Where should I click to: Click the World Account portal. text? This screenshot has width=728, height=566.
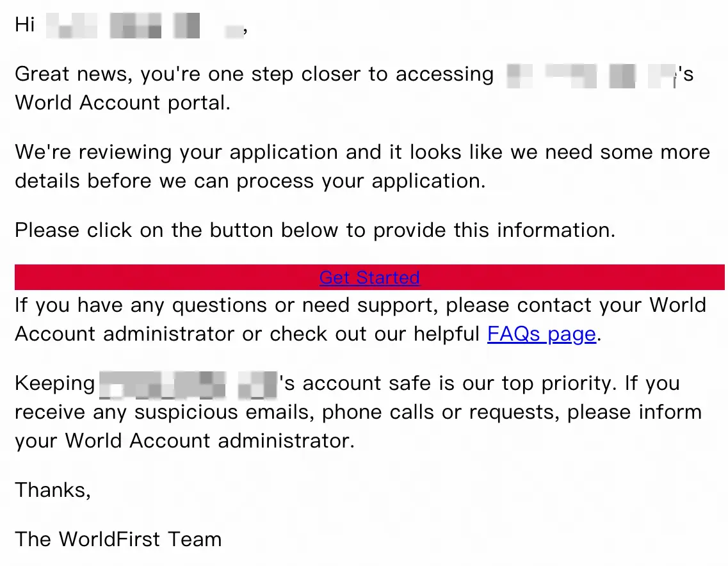(x=122, y=103)
